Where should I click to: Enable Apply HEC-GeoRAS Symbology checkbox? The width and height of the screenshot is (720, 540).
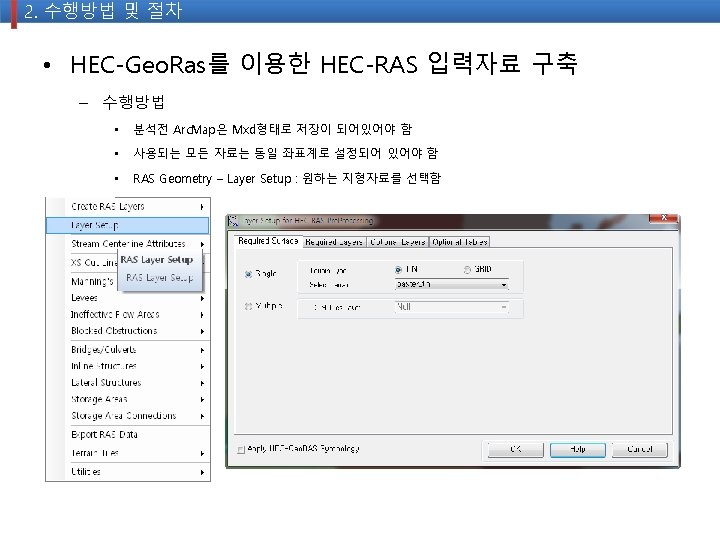pos(241,450)
